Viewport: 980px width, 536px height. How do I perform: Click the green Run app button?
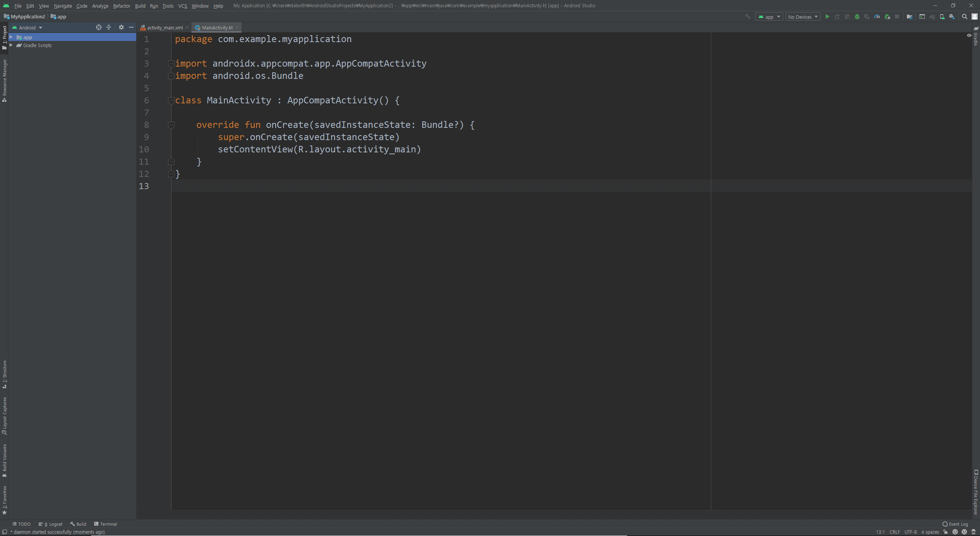point(827,17)
